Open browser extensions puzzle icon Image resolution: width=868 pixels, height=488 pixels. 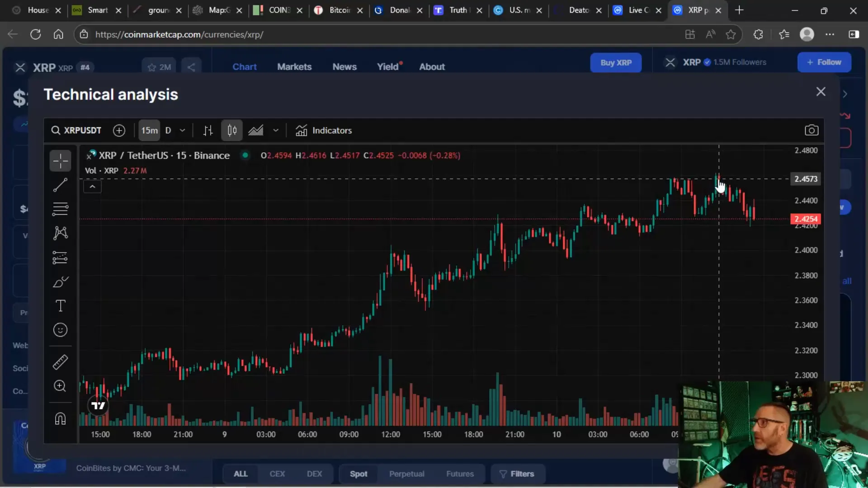pos(758,34)
